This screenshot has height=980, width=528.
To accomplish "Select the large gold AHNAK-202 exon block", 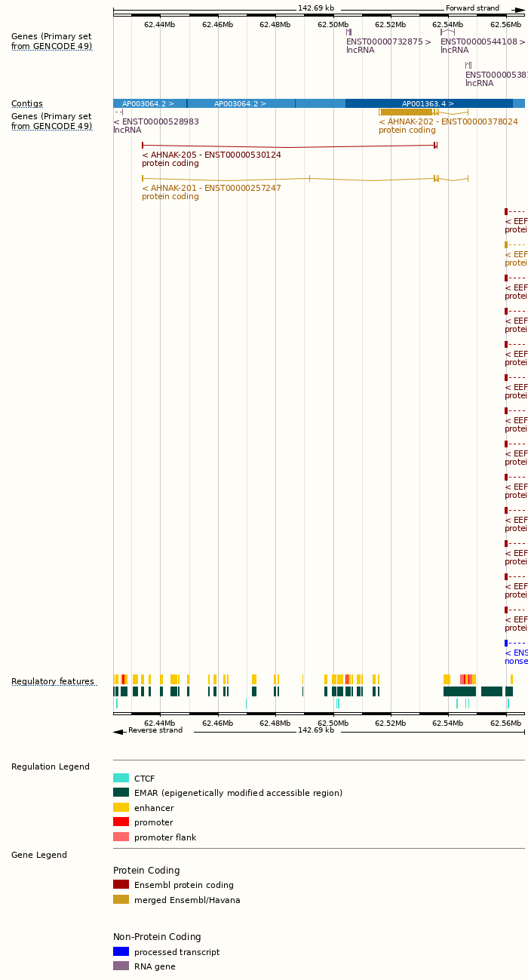I will (406, 112).
